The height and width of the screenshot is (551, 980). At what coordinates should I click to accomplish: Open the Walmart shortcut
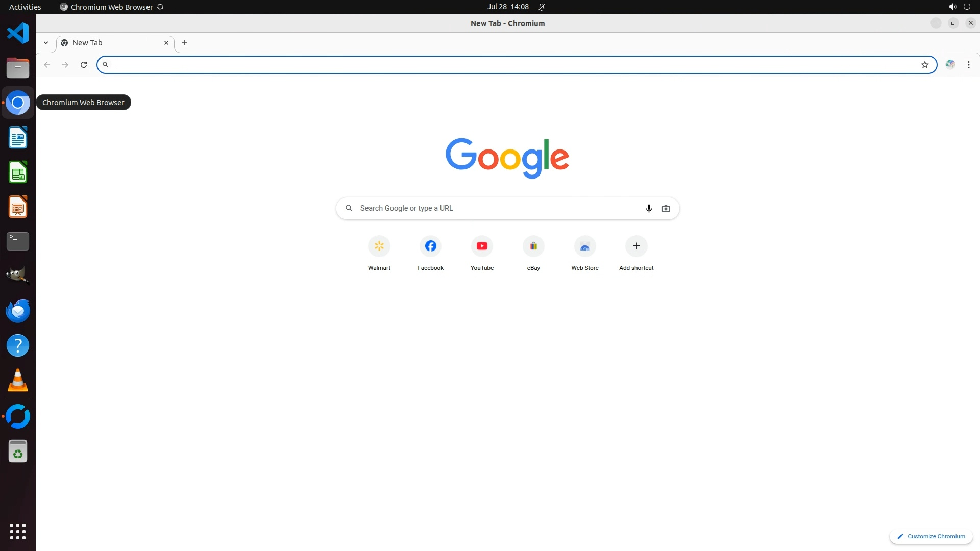[379, 246]
